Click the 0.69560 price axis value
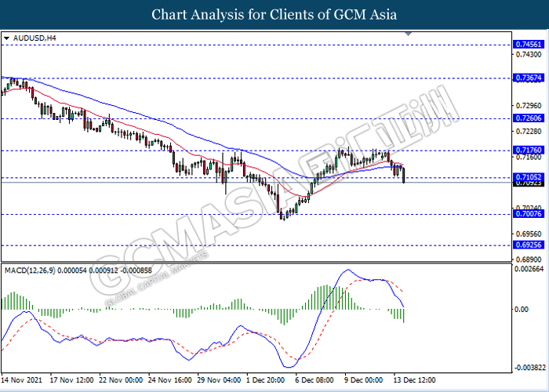549x392 pixels. pyautogui.click(x=529, y=234)
